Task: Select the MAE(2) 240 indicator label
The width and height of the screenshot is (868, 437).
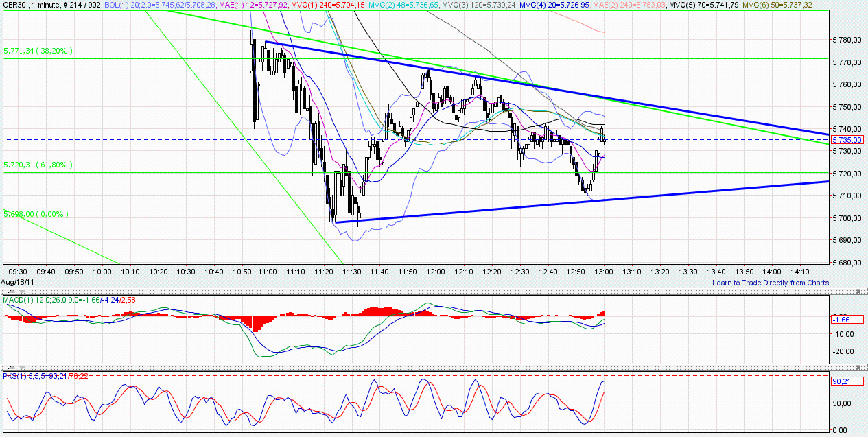Action: tap(629, 5)
